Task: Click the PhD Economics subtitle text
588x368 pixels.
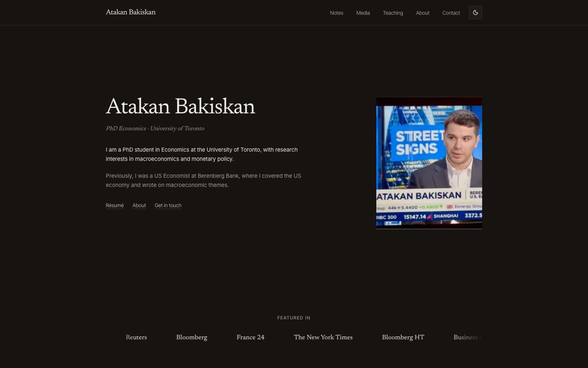Action: click(x=155, y=128)
